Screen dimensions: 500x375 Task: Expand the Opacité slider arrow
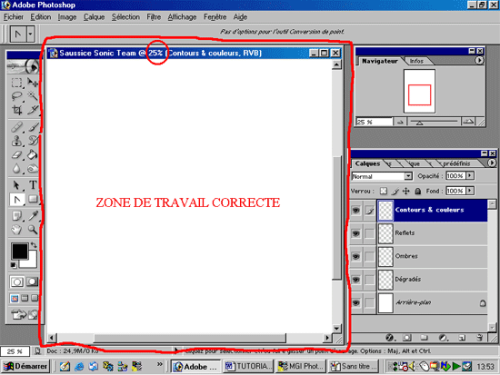470,175
